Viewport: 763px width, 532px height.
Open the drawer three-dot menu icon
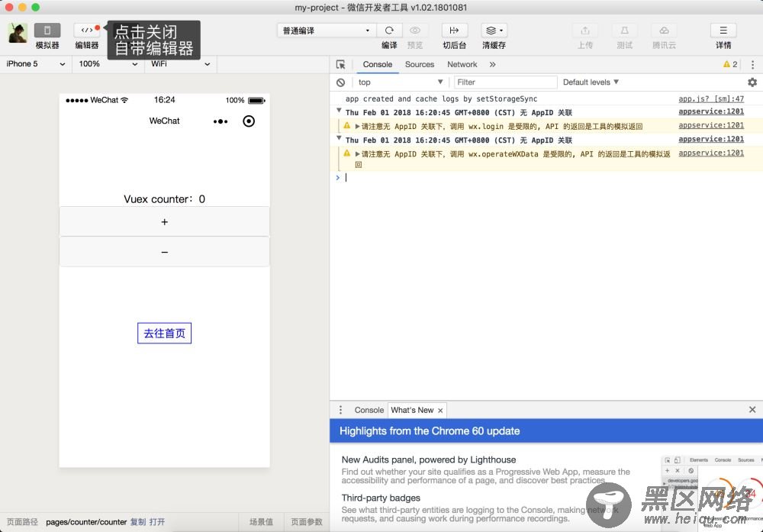[x=340, y=410]
